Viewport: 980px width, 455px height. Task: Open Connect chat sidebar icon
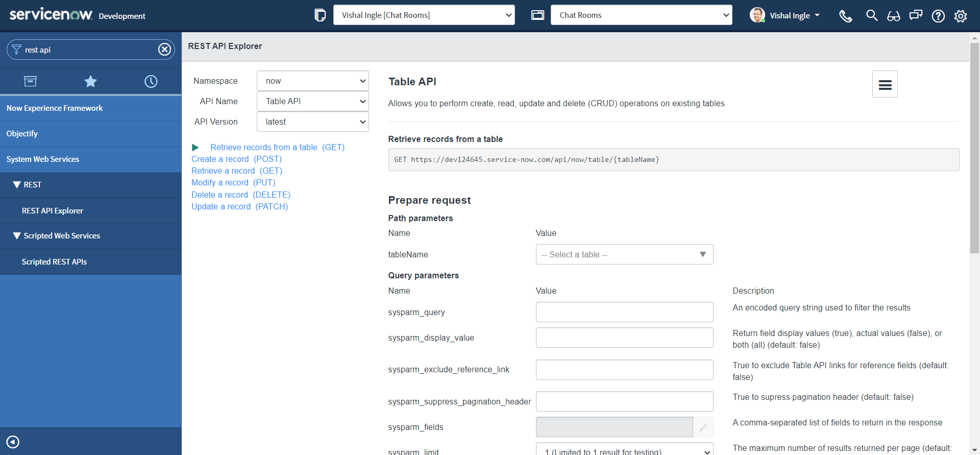[x=916, y=15]
